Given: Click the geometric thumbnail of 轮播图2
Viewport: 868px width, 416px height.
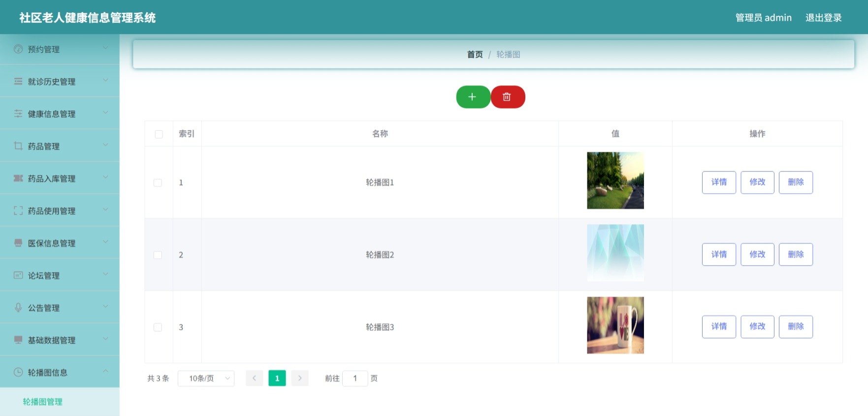Looking at the screenshot, I should tap(615, 253).
